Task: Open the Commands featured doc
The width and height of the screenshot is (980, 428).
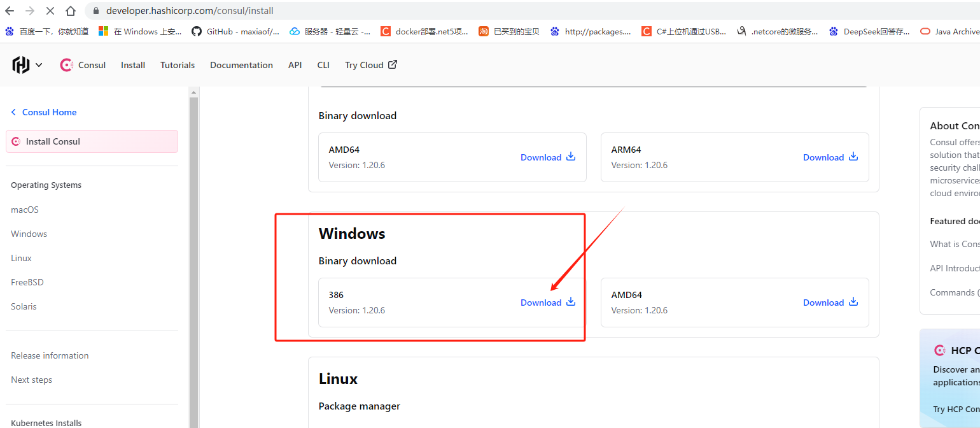Action: (x=955, y=292)
